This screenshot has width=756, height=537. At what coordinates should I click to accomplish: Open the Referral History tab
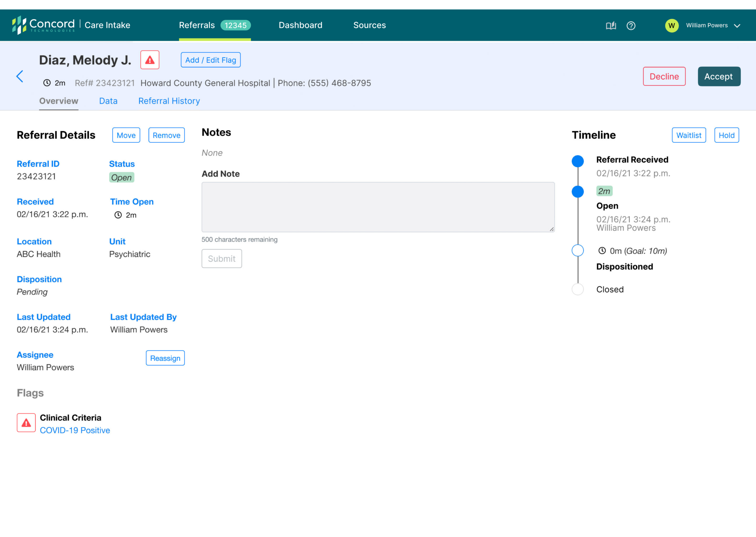[x=169, y=101]
